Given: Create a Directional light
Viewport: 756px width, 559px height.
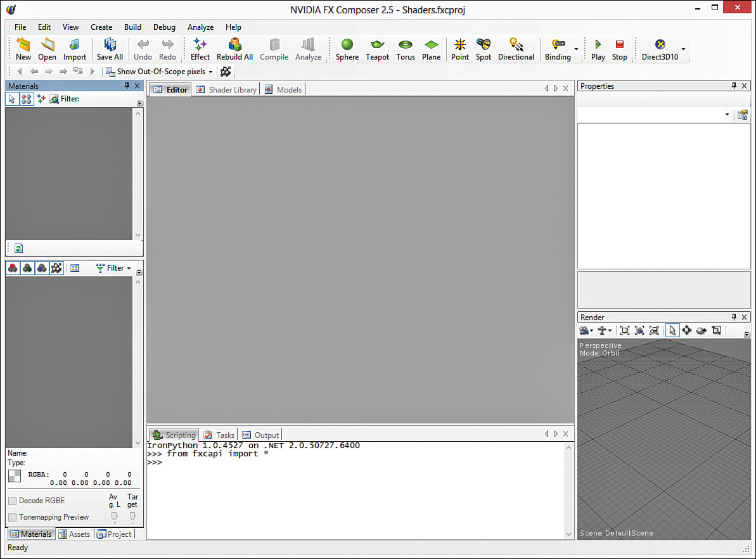Looking at the screenshot, I should point(516,49).
